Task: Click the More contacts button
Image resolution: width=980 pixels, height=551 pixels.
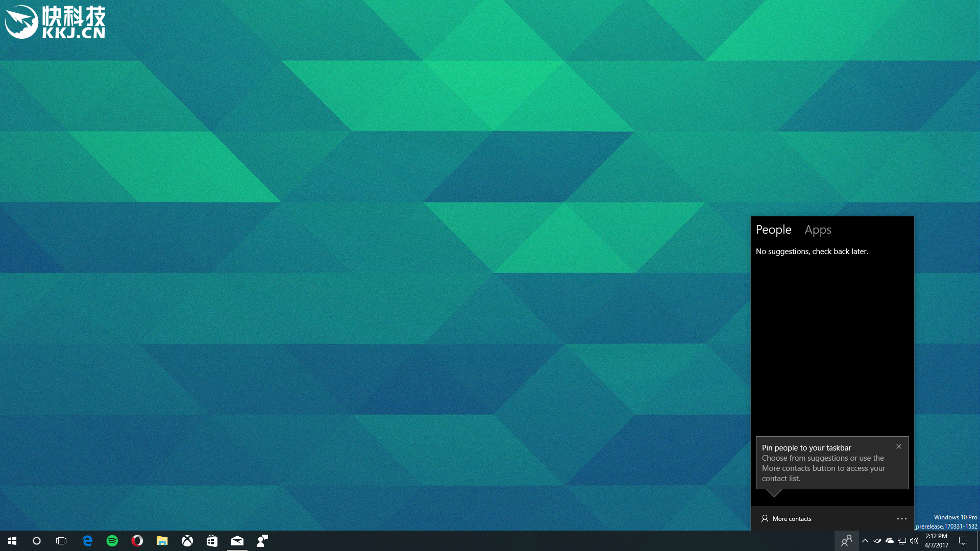Action: click(x=787, y=519)
